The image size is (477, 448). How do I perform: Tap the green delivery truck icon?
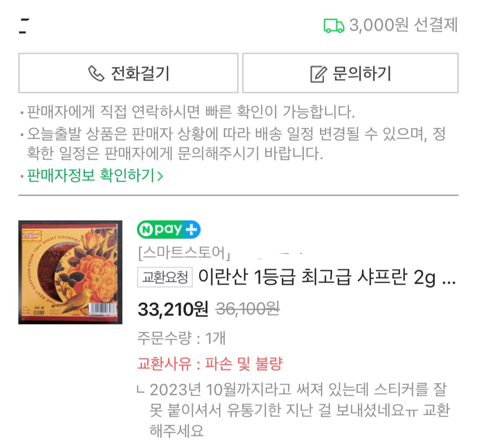click(x=334, y=26)
